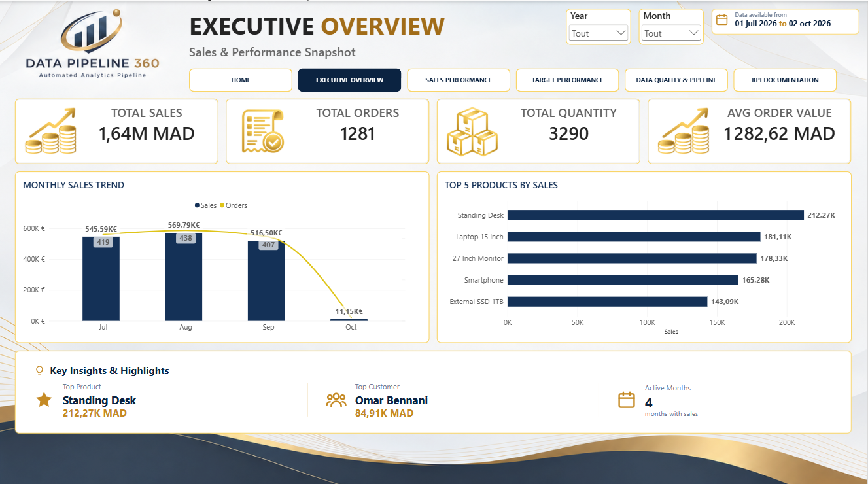Image resolution: width=868 pixels, height=484 pixels.
Task: Select the Smartphone bar
Action: tap(623, 280)
